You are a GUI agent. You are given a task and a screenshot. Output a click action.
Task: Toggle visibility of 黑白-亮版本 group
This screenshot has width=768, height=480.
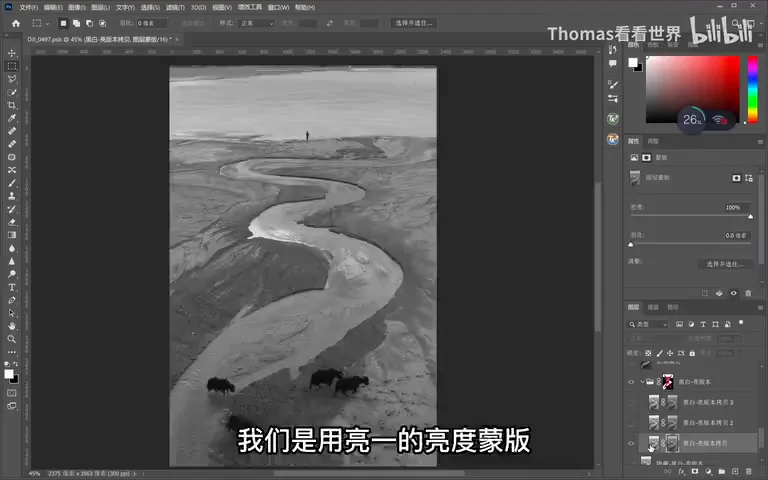(x=631, y=382)
